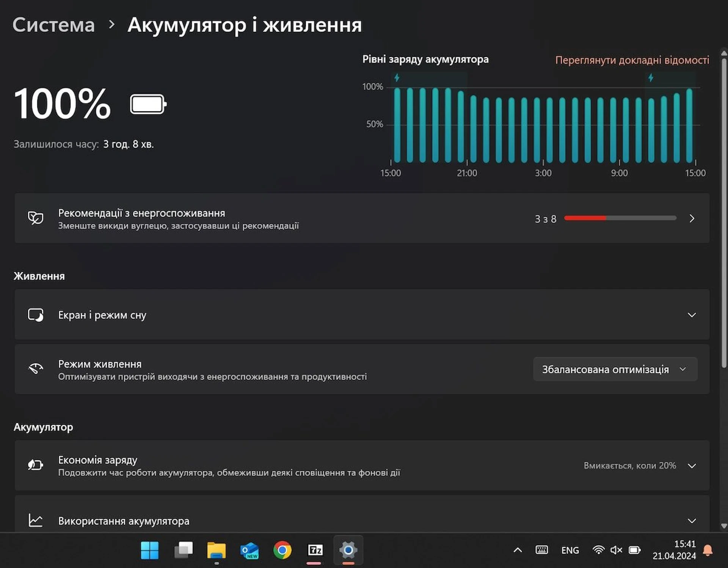Screen dimensions: 728x568
Task: Open Рекомендації з енергоспоживання card
Action: pyautogui.click(x=362, y=218)
